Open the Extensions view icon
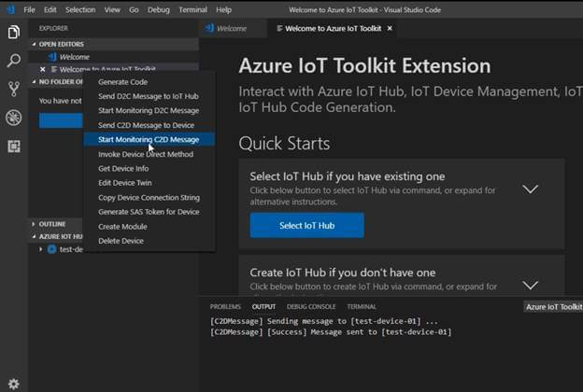583x392 pixels. pyautogui.click(x=14, y=147)
